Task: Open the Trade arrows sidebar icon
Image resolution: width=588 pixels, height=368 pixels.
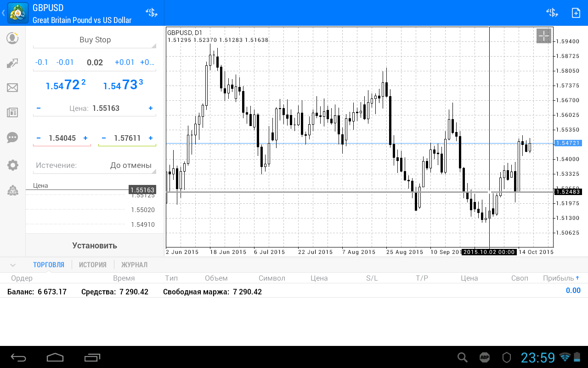Action: click(12, 63)
